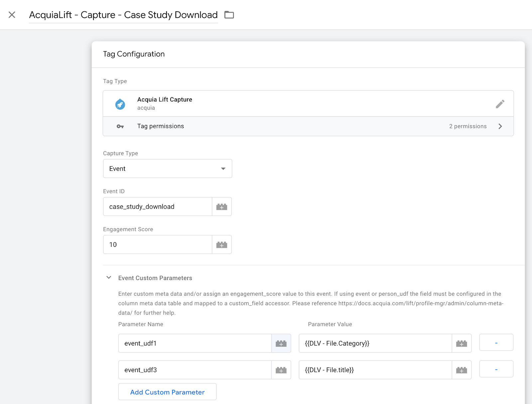Click the {{DLV - File.title}} value field
The image size is (532, 404).
[x=375, y=370]
